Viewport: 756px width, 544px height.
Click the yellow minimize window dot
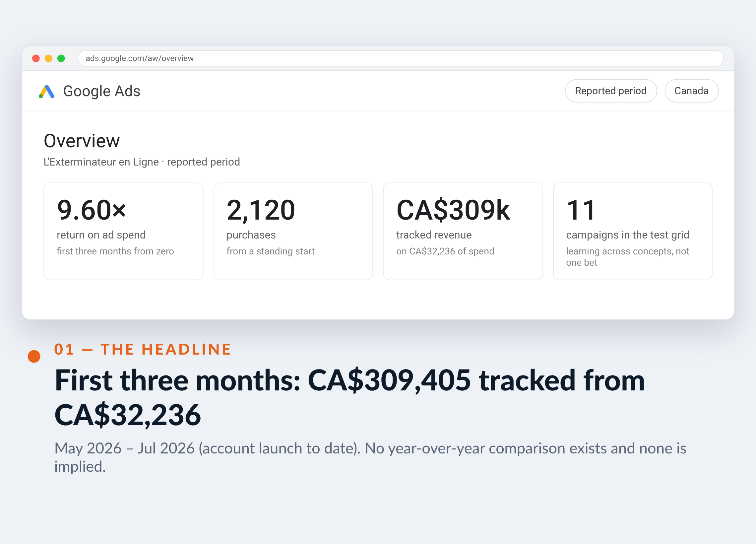pos(49,58)
